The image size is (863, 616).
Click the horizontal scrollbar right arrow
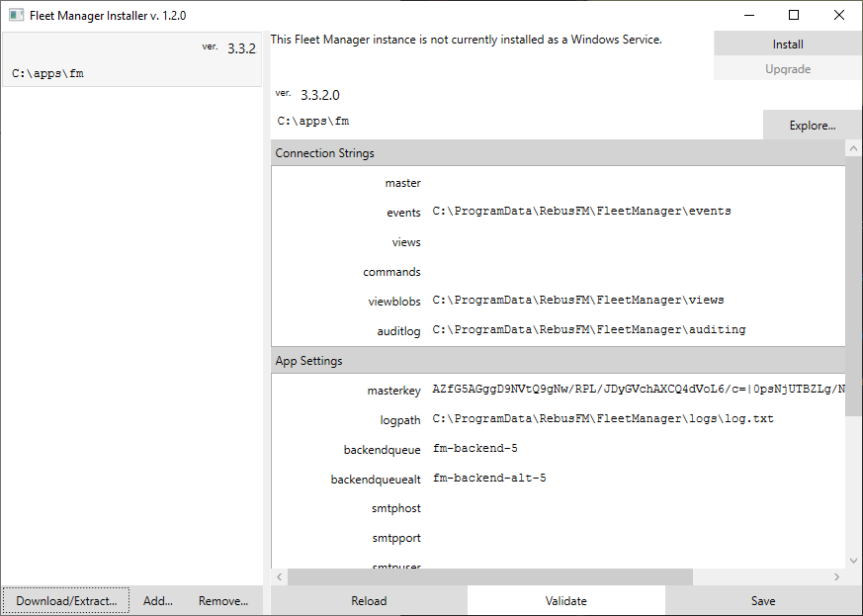click(836, 576)
